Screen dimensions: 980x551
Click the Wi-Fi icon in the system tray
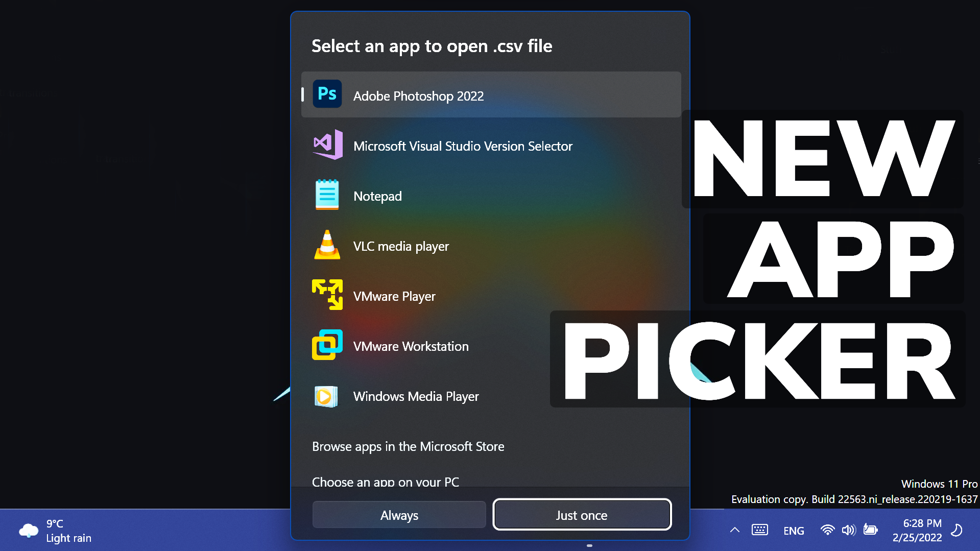point(827,531)
